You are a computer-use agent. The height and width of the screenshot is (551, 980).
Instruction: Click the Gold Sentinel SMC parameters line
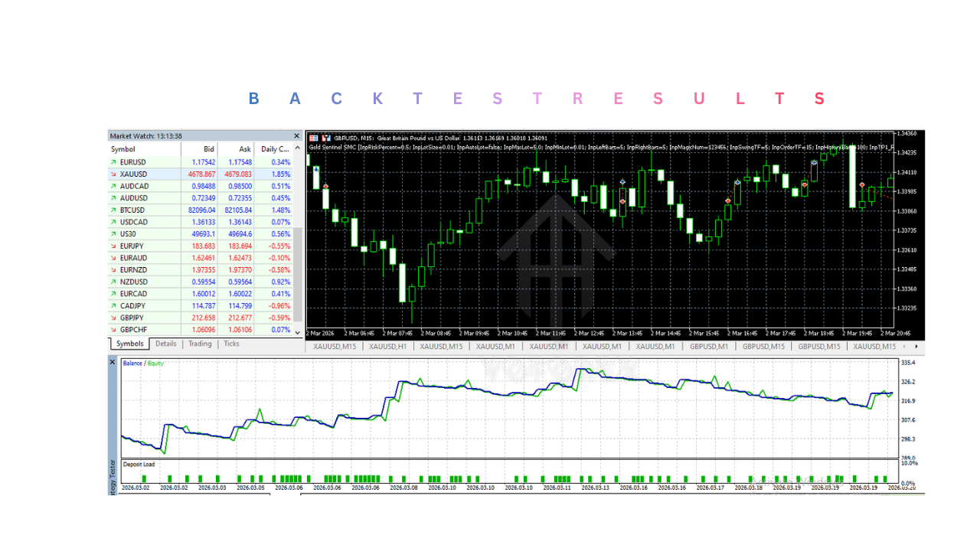[599, 146]
